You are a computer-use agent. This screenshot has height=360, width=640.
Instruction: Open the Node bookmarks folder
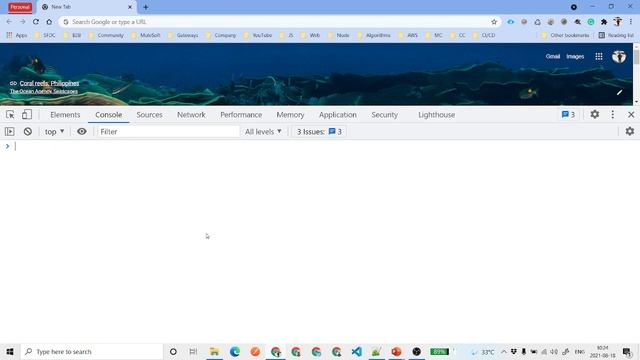338,36
